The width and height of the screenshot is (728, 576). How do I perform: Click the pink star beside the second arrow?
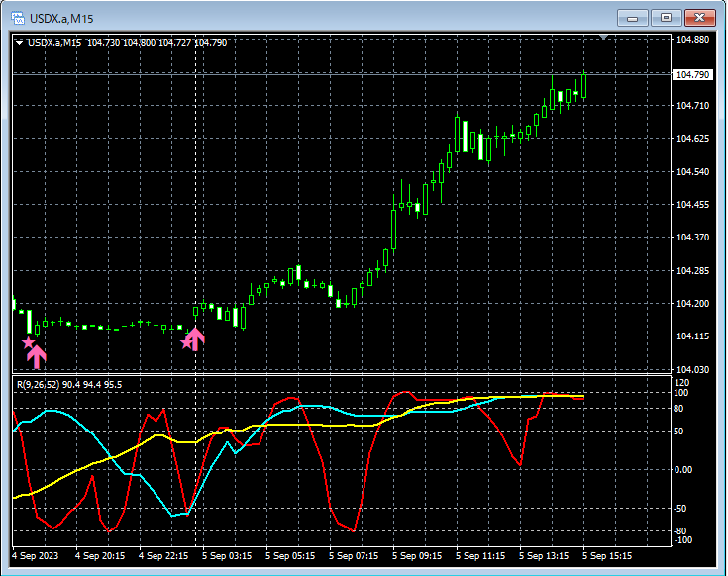pos(186,343)
